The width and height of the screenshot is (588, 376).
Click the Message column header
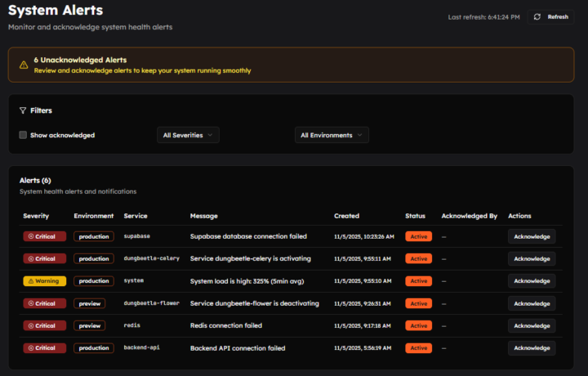(x=203, y=216)
